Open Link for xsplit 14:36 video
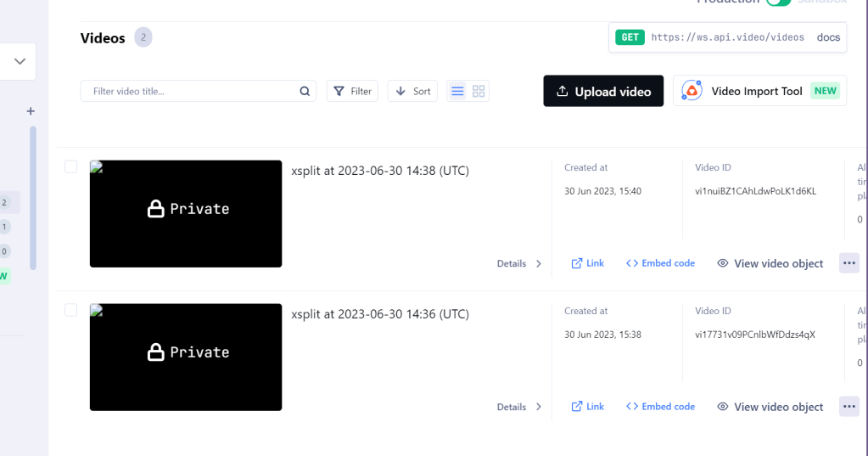 point(587,407)
